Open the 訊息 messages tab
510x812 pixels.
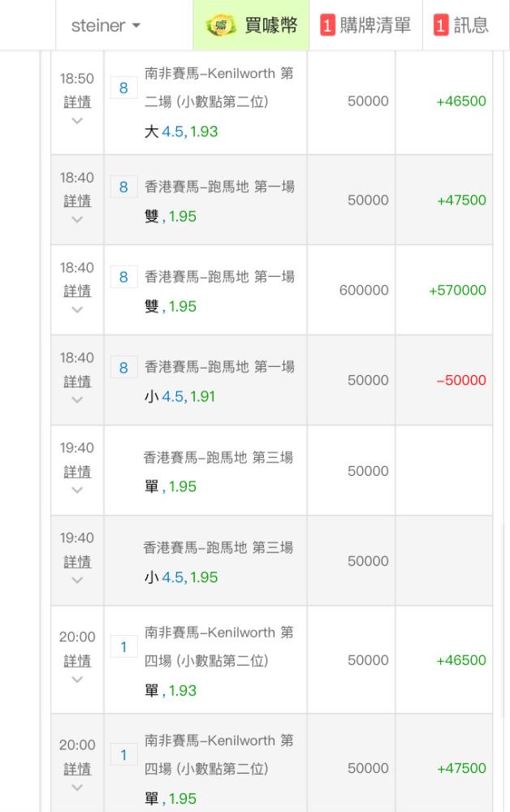461,25
